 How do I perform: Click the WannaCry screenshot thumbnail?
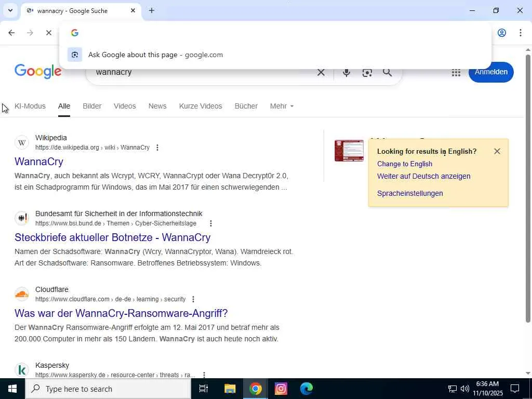tap(349, 150)
